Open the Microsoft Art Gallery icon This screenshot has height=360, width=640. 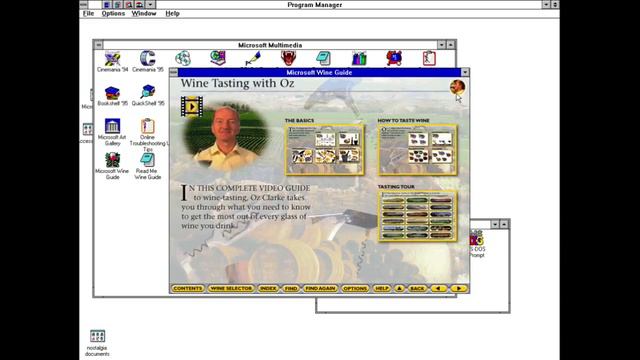pos(112,126)
